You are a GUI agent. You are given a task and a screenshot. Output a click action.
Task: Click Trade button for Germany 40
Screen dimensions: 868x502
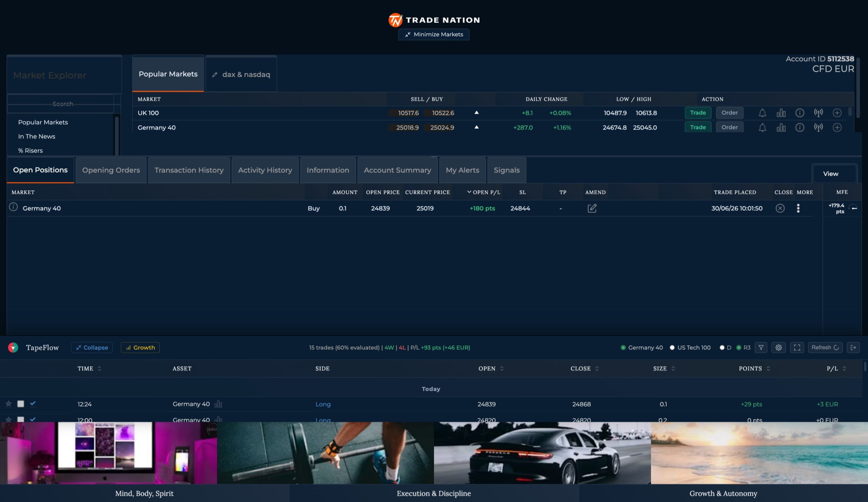pyautogui.click(x=698, y=127)
